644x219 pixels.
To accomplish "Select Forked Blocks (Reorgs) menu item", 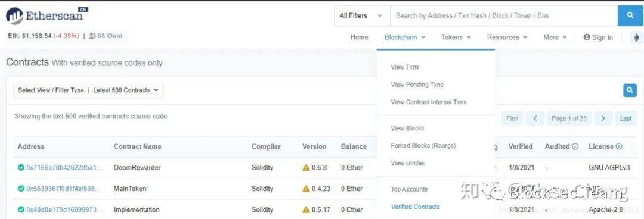I will 423,146.
